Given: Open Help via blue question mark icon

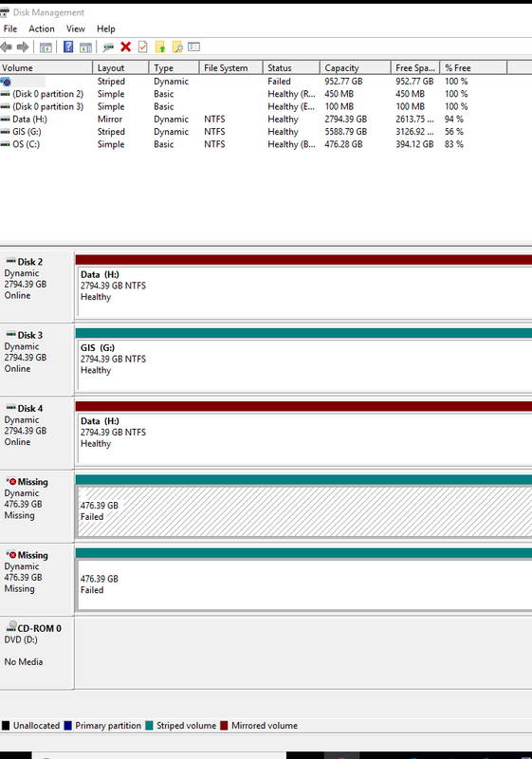Looking at the screenshot, I should (x=68, y=46).
